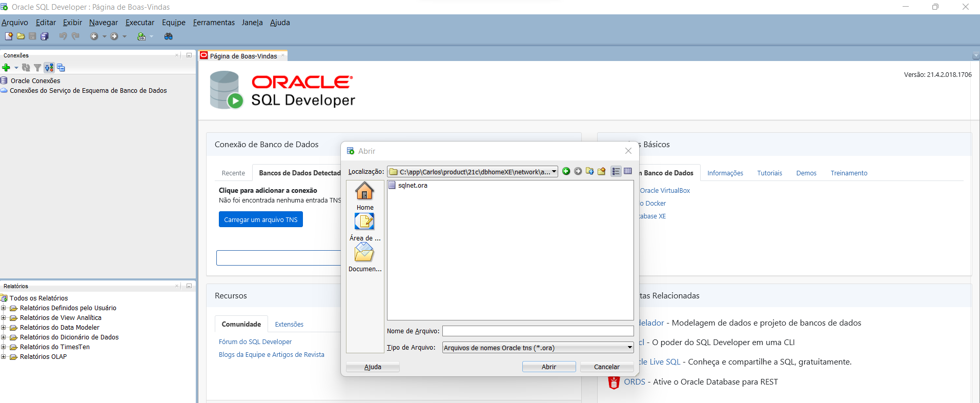The width and height of the screenshot is (980, 403).
Task: Click the Carregar um arquivo TNS button
Action: [x=261, y=219]
